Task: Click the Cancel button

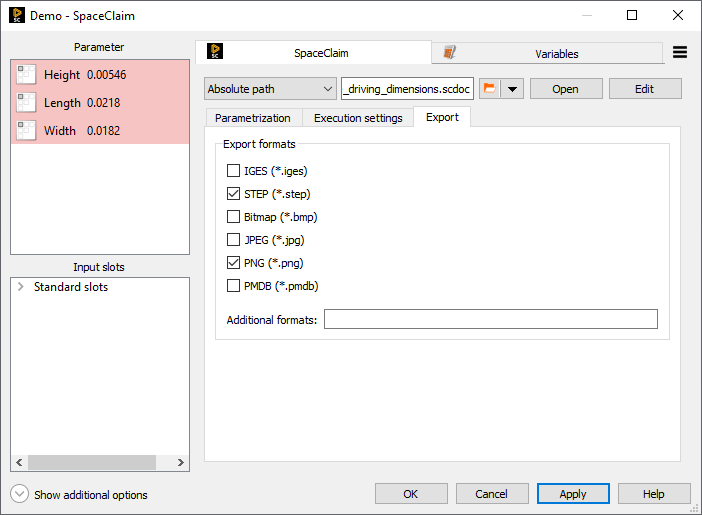Action: coord(492,494)
